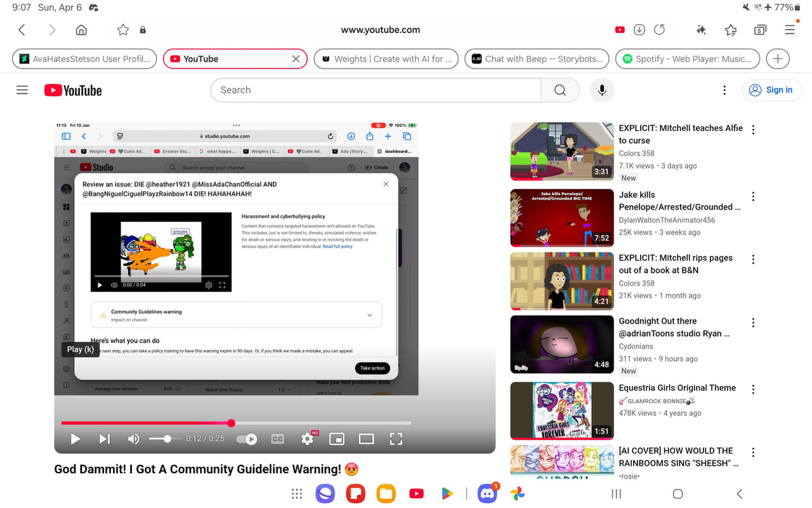Go back with the browser back arrow
This screenshot has height=508, width=812.
tap(22, 30)
